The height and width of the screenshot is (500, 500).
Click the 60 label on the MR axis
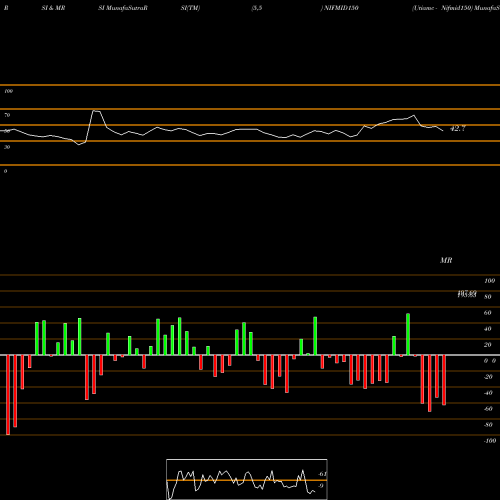tap(488, 313)
